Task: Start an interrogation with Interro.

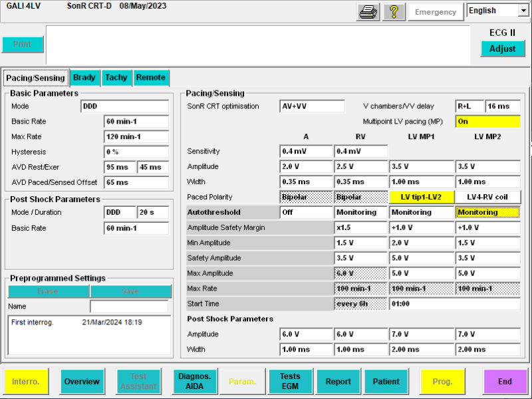Action: pos(27,381)
